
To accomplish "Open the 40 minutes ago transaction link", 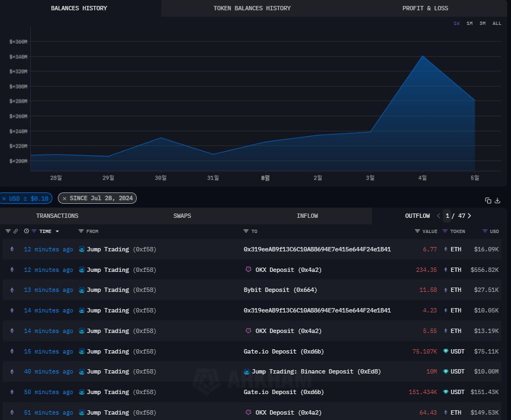I will click(x=48, y=371).
